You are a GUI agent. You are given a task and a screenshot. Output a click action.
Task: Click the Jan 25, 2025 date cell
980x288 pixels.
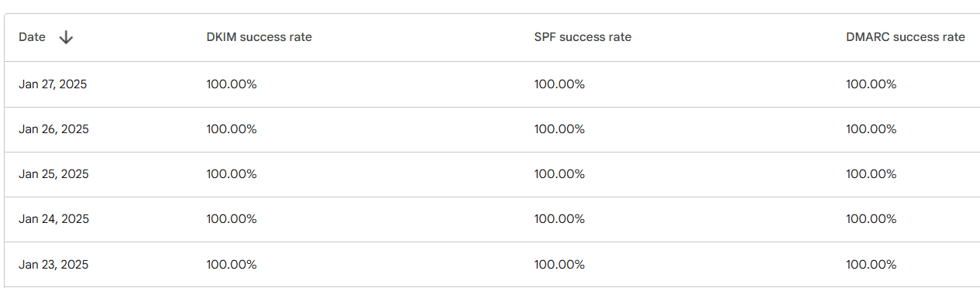point(53,174)
